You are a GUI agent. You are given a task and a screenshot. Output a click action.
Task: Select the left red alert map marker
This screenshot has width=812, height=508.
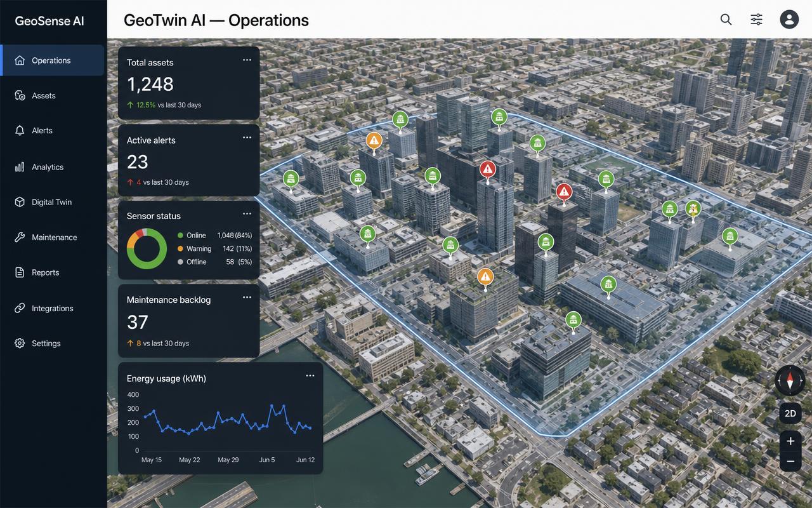487,170
